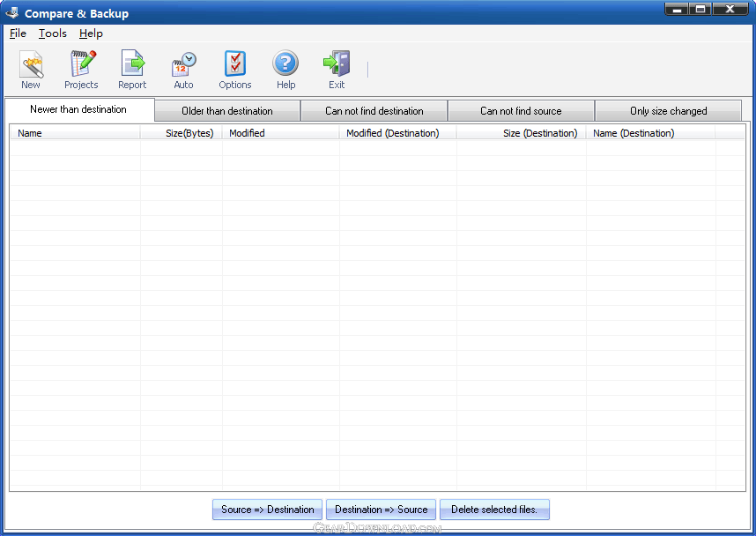Sort by Size (Destination) column header
Screen dimensions: 756x536
[522, 133]
